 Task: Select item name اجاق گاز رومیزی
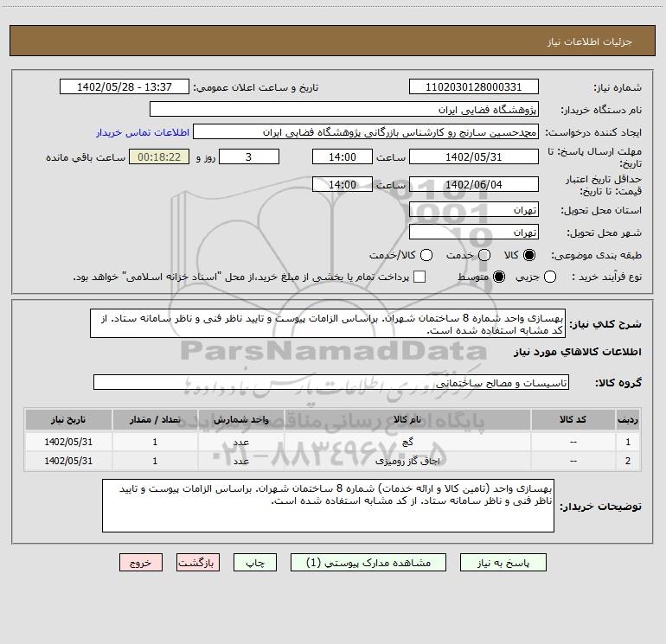coord(407,461)
